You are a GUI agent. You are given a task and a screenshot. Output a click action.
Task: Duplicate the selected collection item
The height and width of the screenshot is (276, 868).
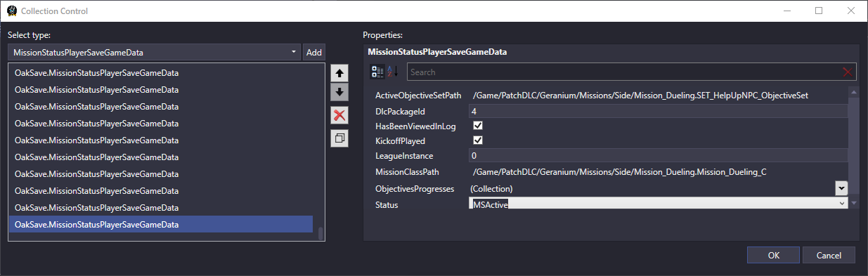tap(340, 138)
